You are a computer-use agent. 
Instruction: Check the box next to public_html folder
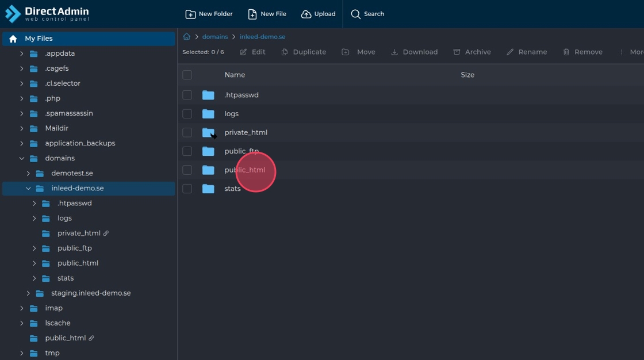click(187, 170)
